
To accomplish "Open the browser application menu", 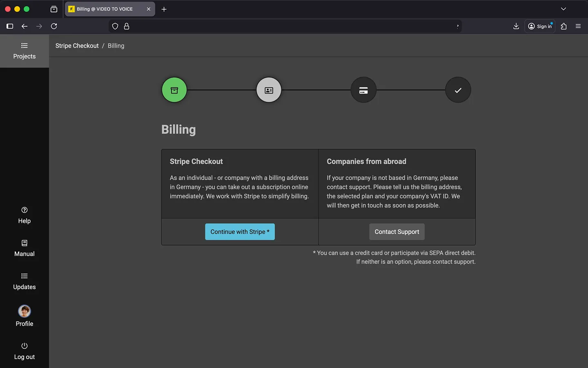I will pyautogui.click(x=578, y=26).
